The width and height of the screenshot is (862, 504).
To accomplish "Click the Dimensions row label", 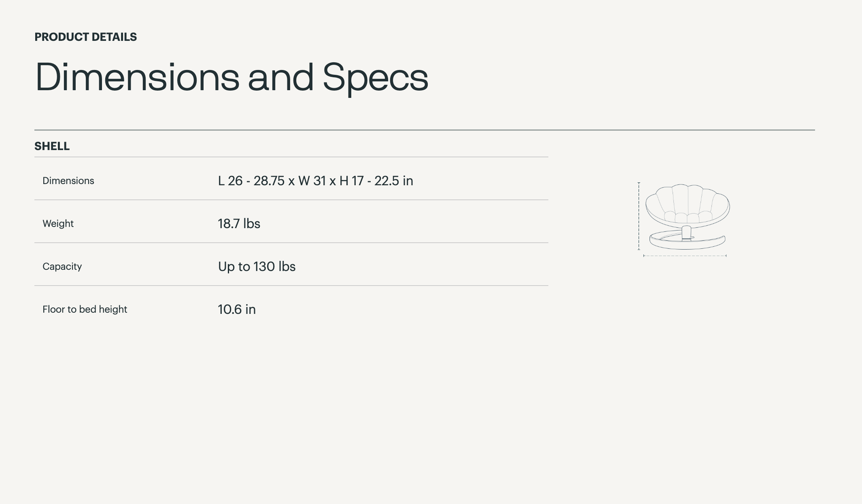I will tap(68, 181).
